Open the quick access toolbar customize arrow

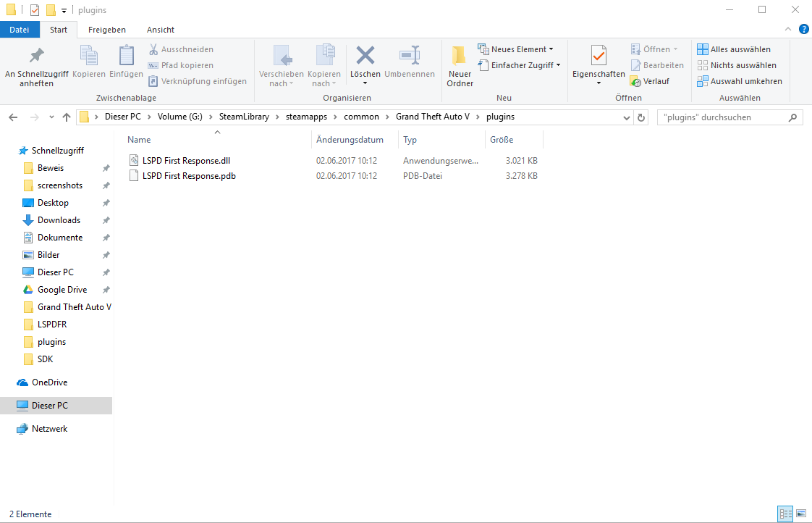pos(64,10)
